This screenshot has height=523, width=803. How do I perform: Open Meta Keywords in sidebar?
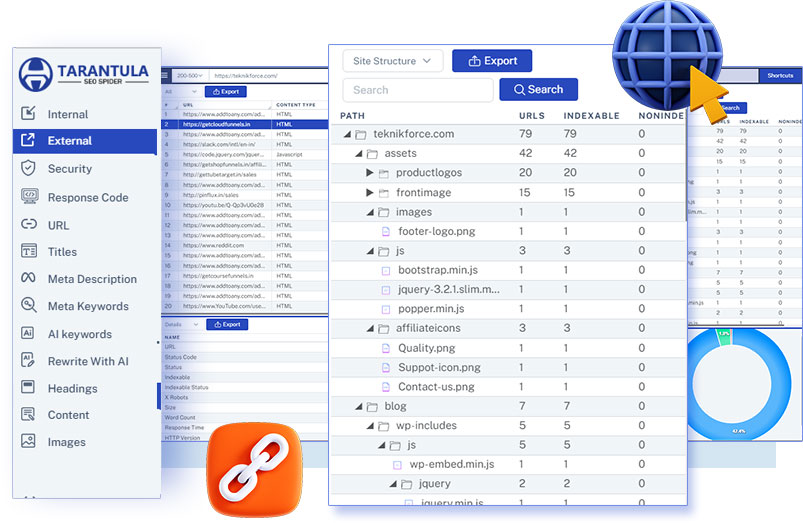88,306
